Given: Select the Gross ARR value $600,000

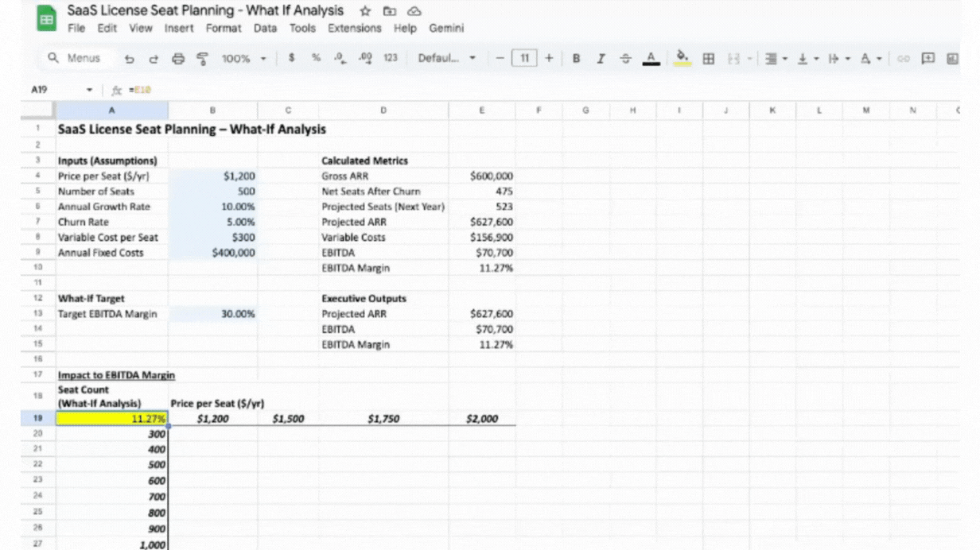Looking at the screenshot, I should 482,176.
